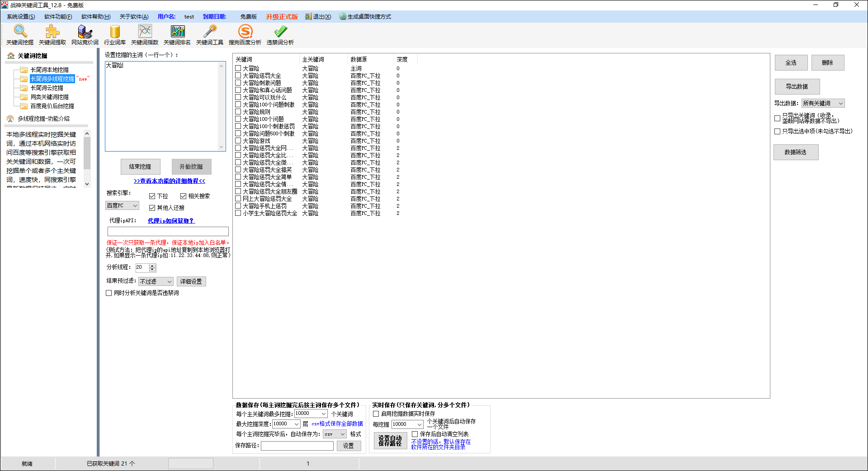Uncheck the 相关搜索 checkbox
This screenshot has width=868, height=471.
coord(184,196)
